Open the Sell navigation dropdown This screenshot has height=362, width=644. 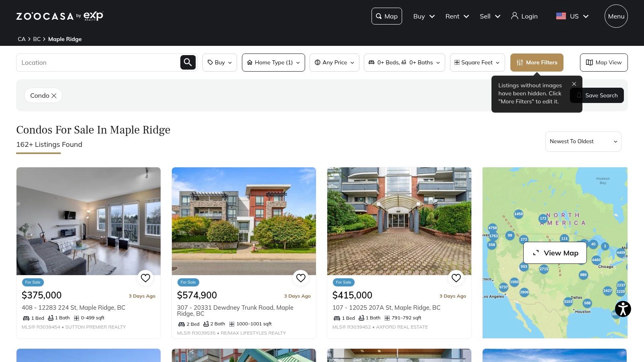point(490,16)
